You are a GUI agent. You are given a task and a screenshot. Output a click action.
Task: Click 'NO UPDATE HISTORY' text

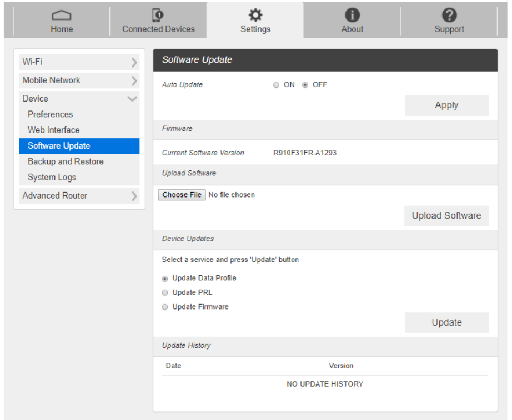coord(325,384)
